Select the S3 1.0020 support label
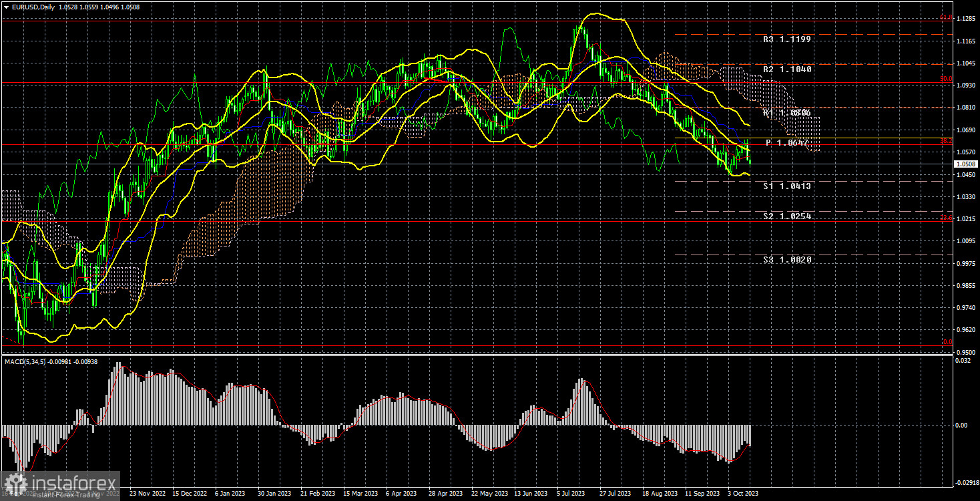980x501 pixels. coord(788,260)
